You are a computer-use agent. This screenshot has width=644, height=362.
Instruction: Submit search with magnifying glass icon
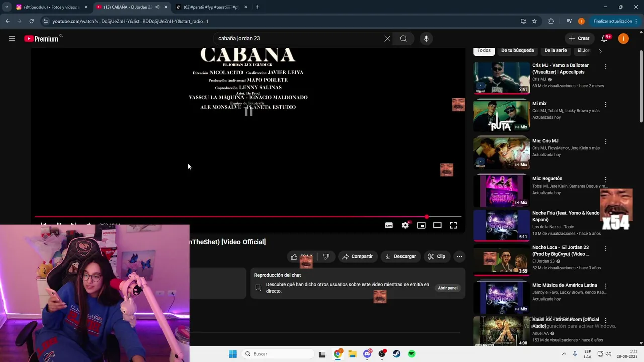(x=404, y=39)
